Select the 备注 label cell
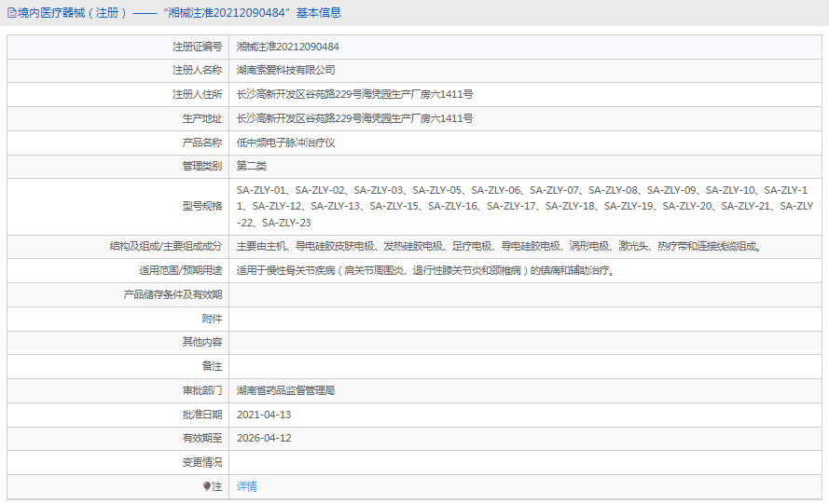829x504 pixels. pos(118,366)
